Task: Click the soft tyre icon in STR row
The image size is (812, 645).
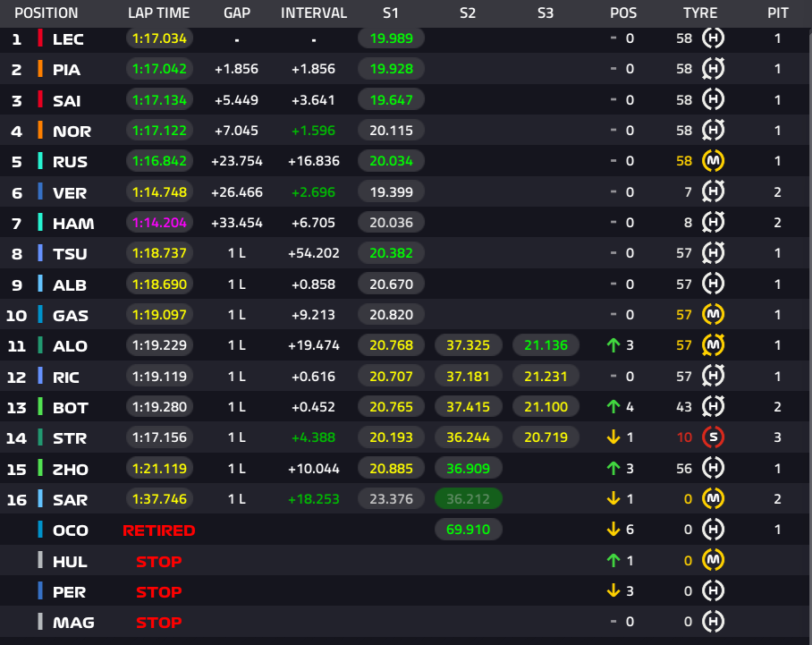Action: [x=713, y=437]
